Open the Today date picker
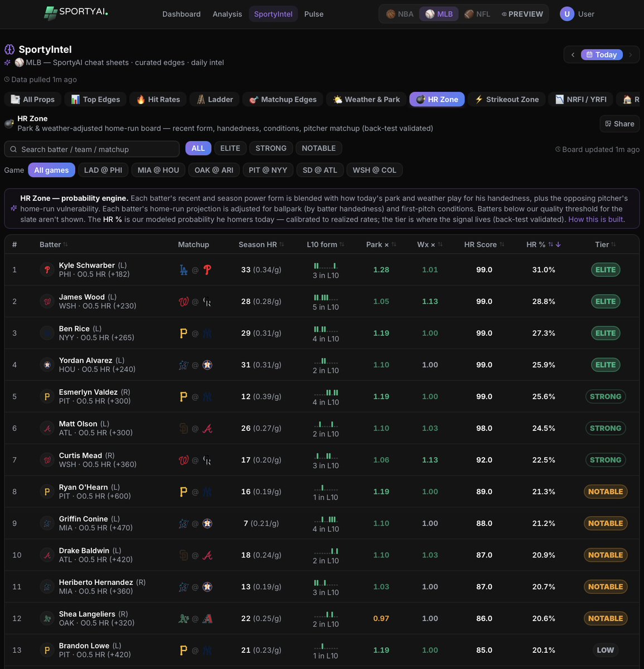Screen dimensions: 644x669 tap(602, 55)
